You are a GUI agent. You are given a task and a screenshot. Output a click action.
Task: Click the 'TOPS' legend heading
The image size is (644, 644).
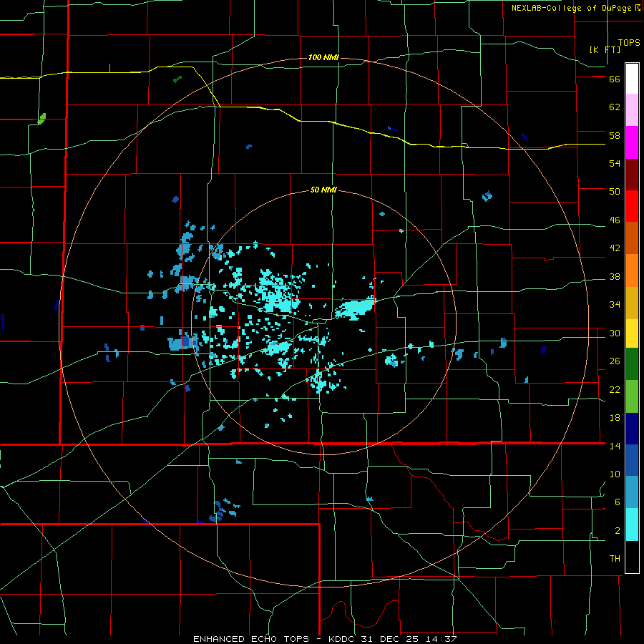coord(629,42)
